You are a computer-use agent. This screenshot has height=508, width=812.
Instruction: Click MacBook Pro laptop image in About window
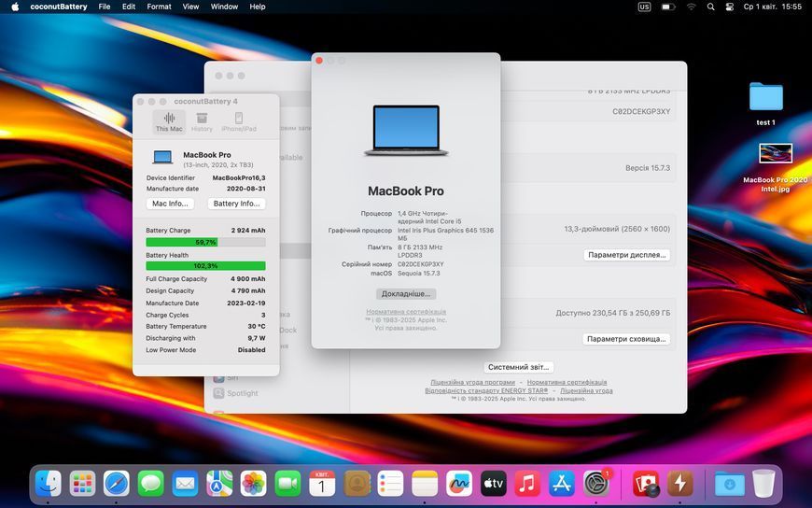(x=406, y=130)
